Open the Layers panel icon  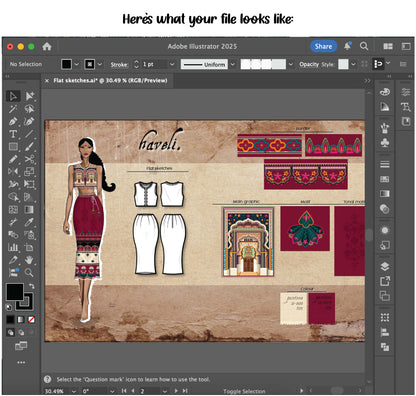[x=385, y=266]
